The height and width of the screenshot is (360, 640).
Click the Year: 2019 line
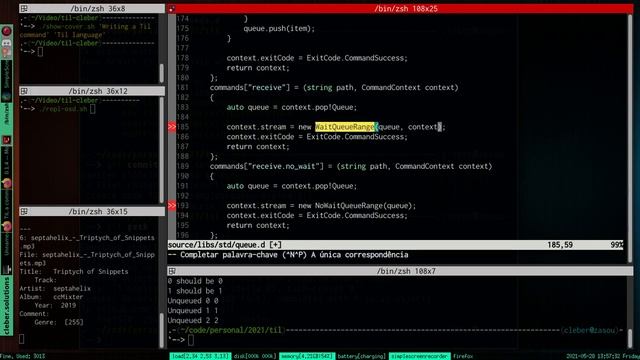[55, 305]
